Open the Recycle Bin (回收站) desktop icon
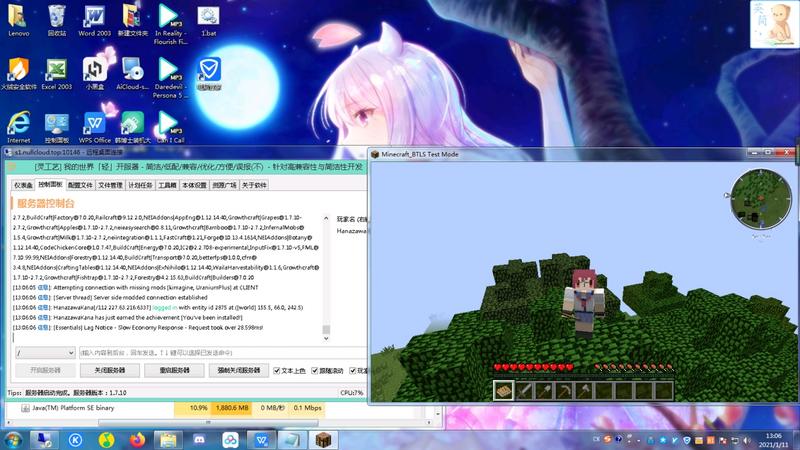This screenshot has width=800, height=450. (x=57, y=20)
